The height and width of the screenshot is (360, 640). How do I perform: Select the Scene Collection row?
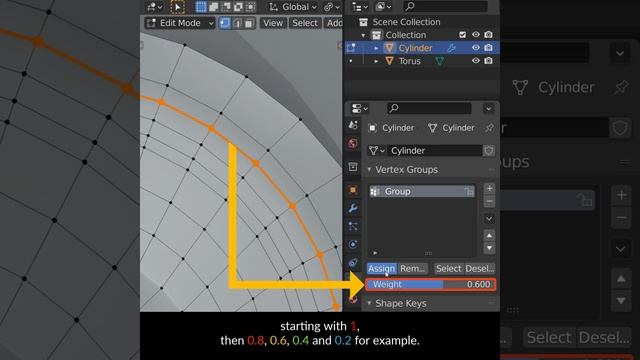(422, 22)
